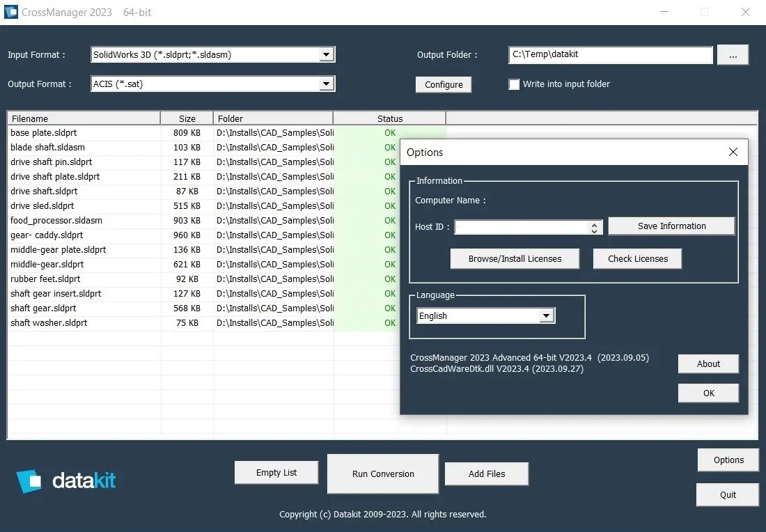The width and height of the screenshot is (766, 532).
Task: Sort by Folder column header
Action: (x=273, y=118)
